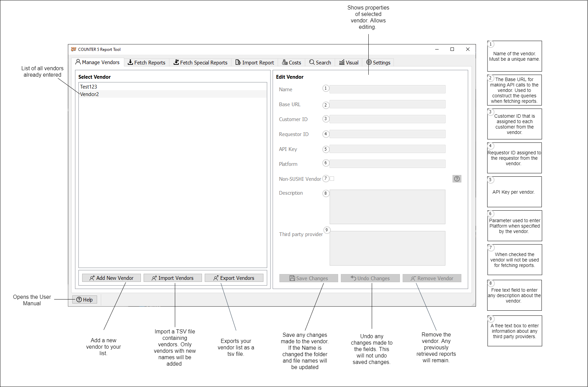The image size is (588, 387).
Task: Click the Costs tab icon
Action: [x=284, y=62]
